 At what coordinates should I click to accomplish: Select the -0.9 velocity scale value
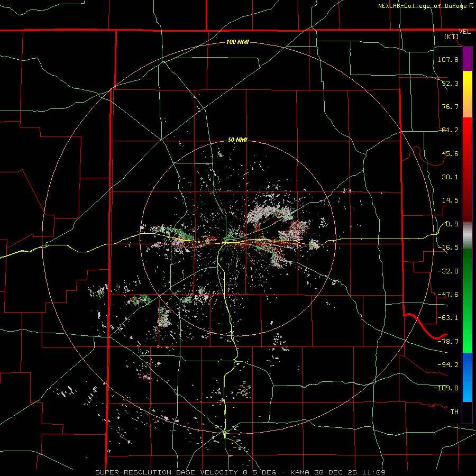pyautogui.click(x=450, y=224)
